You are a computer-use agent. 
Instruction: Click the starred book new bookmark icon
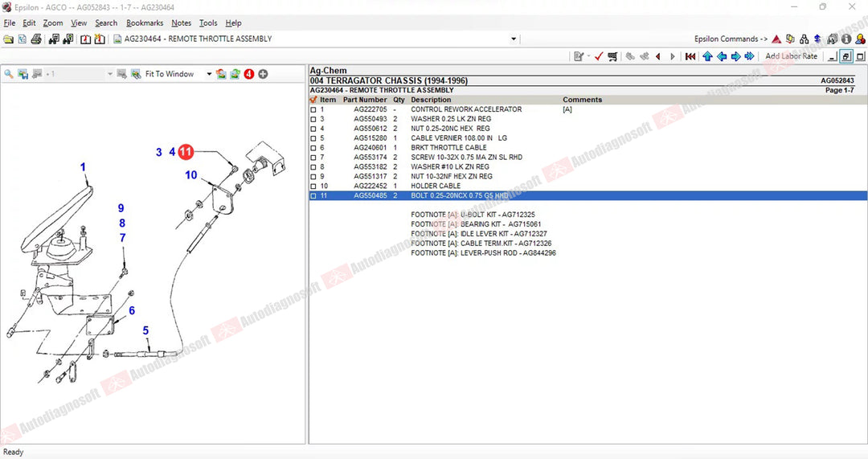[x=100, y=39]
